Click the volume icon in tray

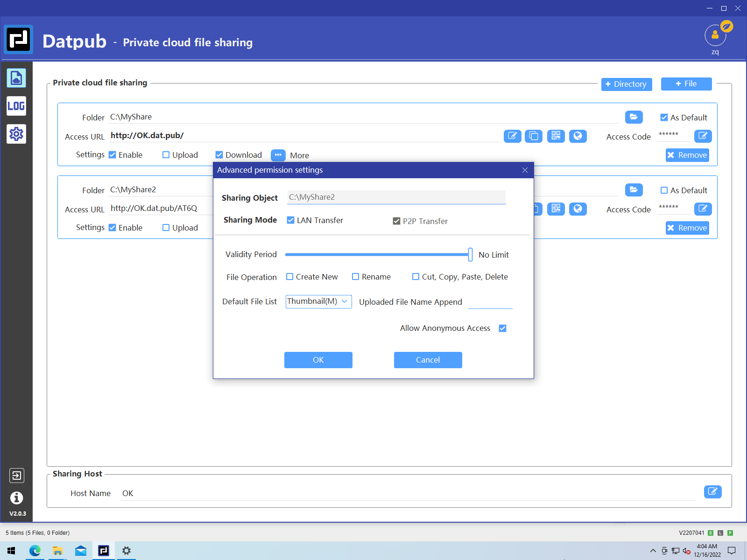tap(687, 551)
